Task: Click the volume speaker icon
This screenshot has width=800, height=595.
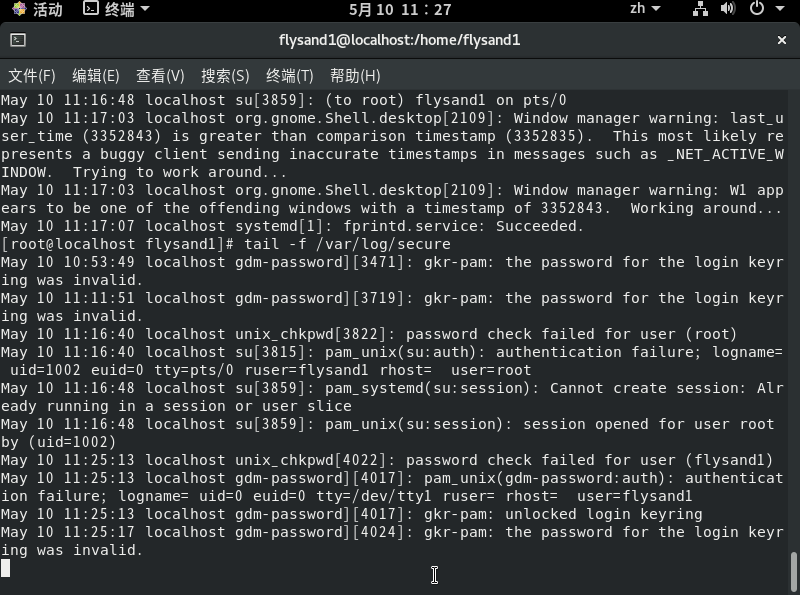Action: point(728,9)
